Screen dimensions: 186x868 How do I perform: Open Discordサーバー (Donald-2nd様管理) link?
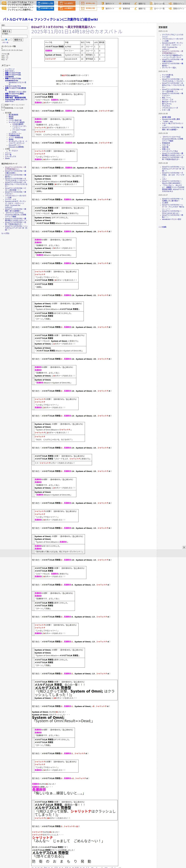pos(17,146)
